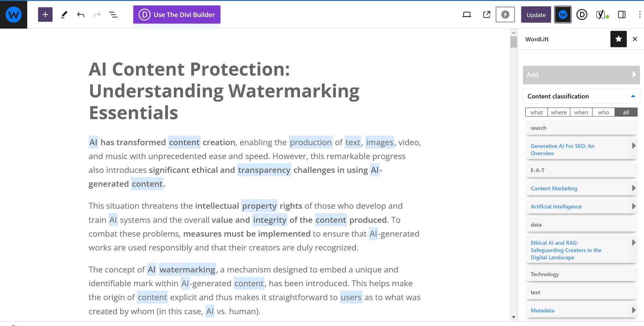Select the pencil Tools icon

[x=64, y=15]
